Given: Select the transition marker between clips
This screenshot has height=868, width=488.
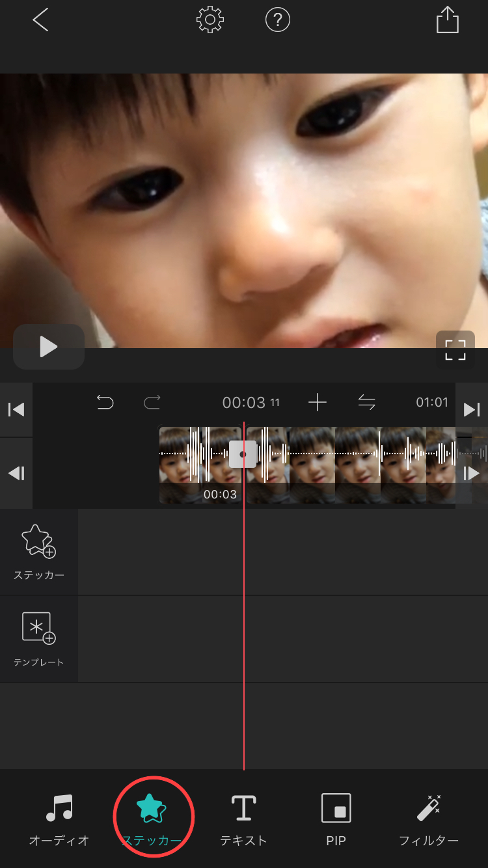Looking at the screenshot, I should [243, 454].
